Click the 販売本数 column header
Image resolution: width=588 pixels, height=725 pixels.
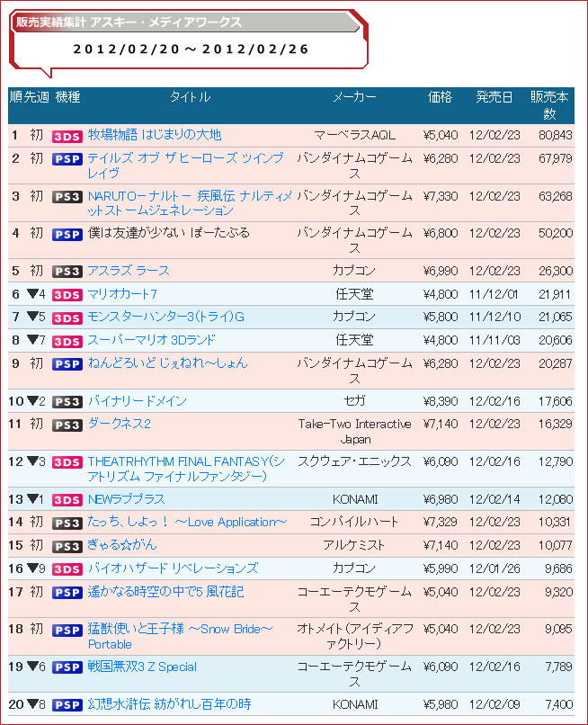tap(549, 105)
